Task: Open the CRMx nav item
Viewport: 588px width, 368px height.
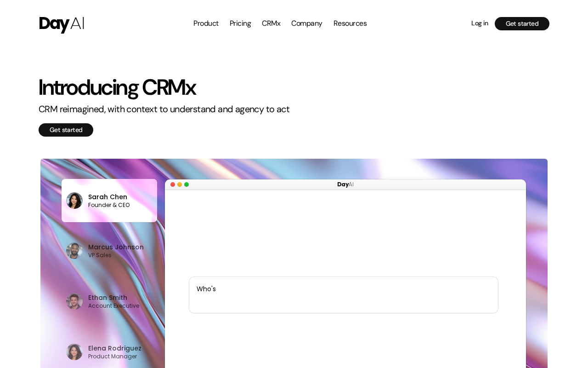Action: click(x=271, y=23)
